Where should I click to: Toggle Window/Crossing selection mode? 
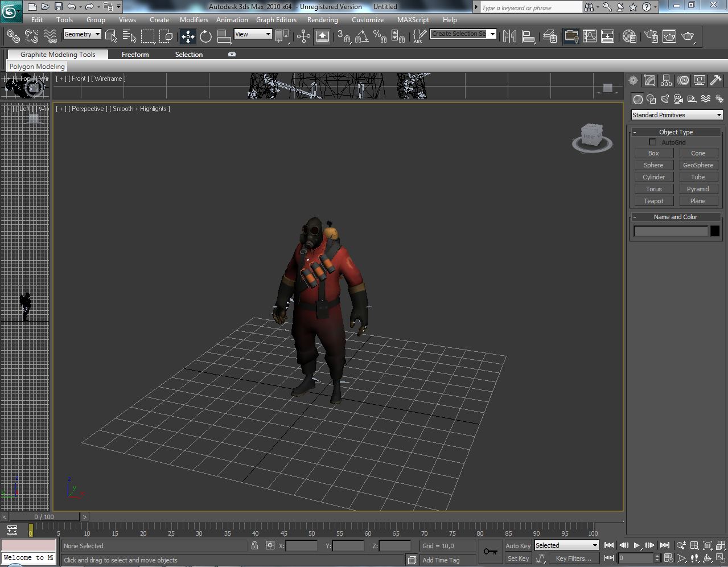point(166,36)
